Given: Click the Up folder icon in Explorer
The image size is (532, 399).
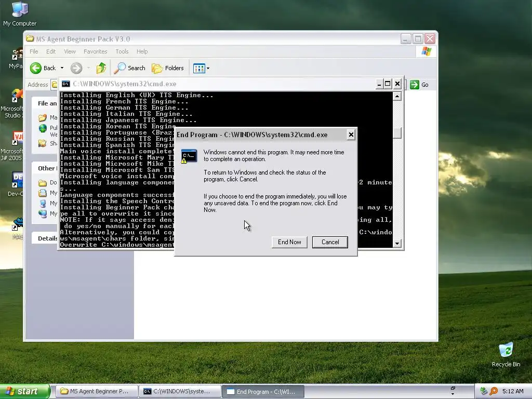Looking at the screenshot, I should click(101, 68).
